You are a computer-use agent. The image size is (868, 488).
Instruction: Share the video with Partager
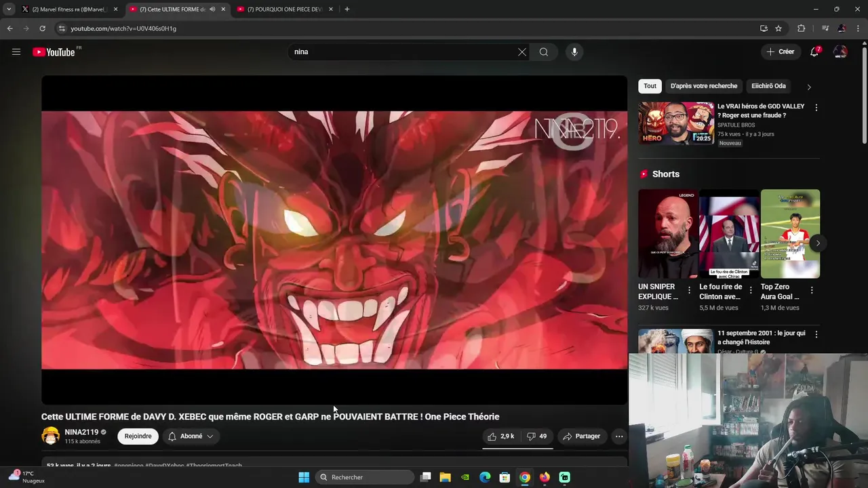coord(582,436)
